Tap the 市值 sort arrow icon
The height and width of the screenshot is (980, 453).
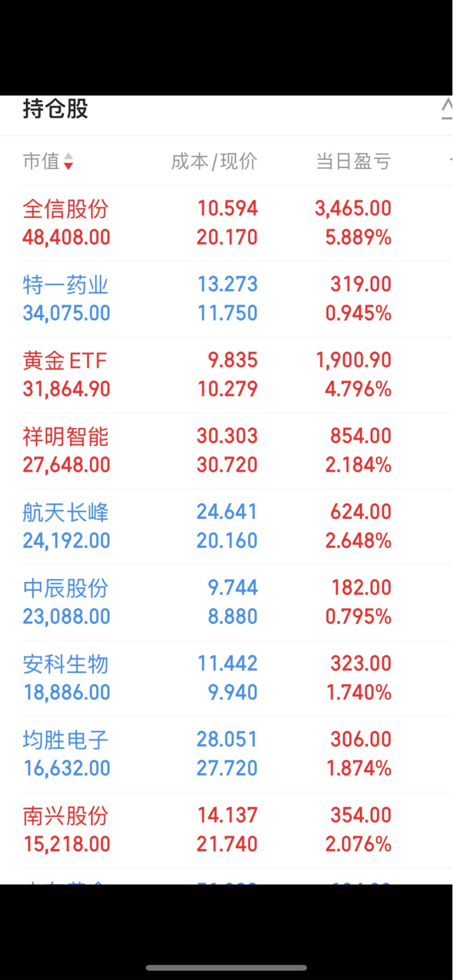pos(68,161)
